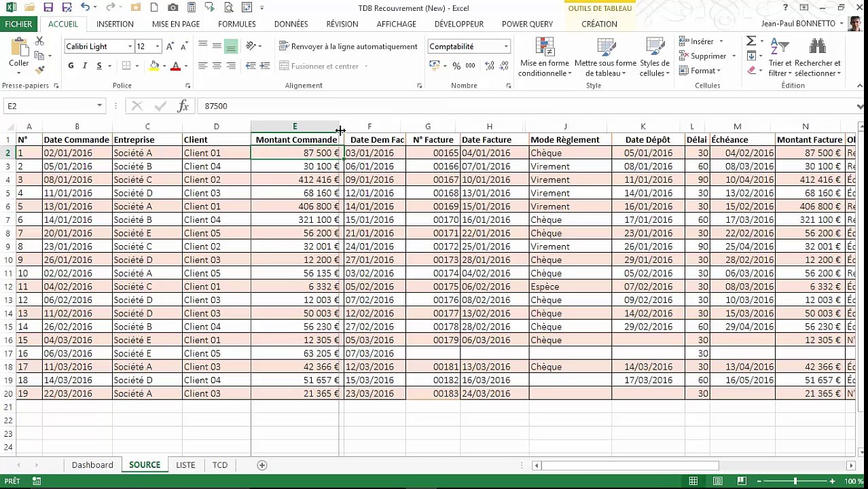Switch to the FORMULES ribbon tab
The width and height of the screenshot is (868, 489).
click(236, 24)
